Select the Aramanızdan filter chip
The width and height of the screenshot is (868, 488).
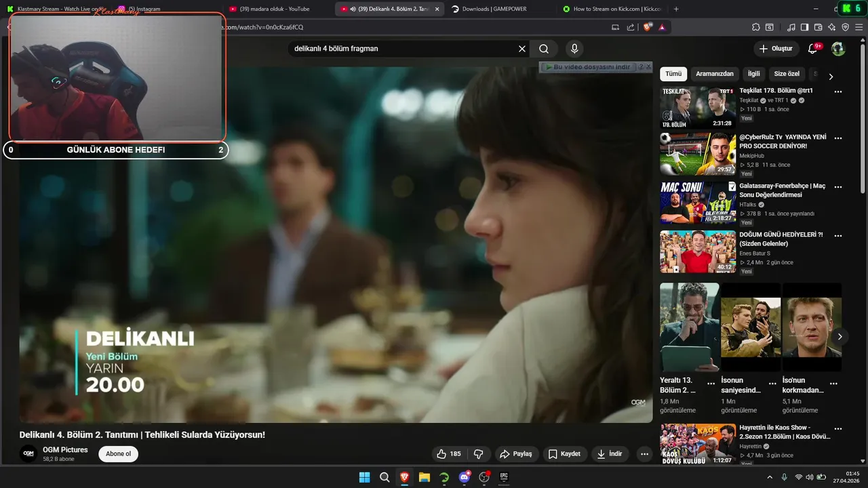(x=715, y=74)
